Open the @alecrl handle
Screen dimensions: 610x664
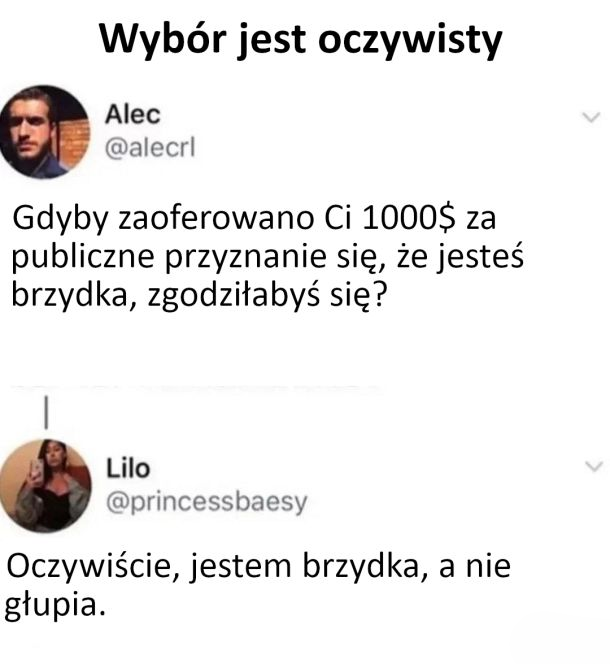point(150,148)
